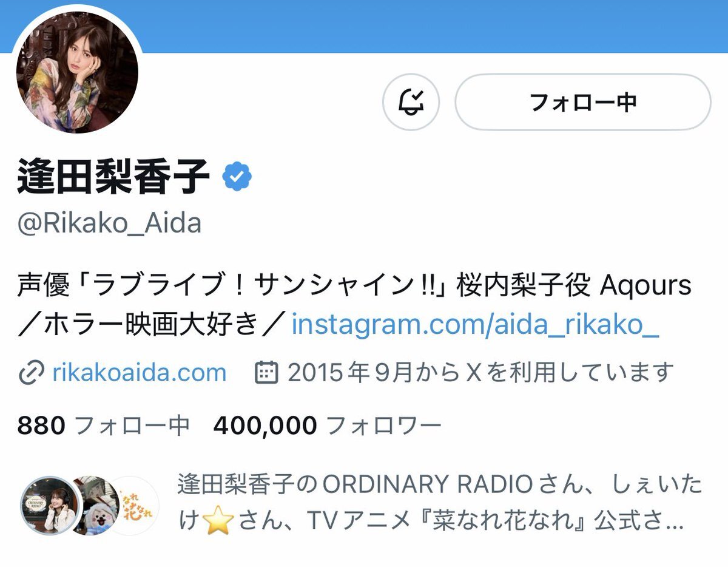The height and width of the screenshot is (567, 728).
Task: Click the calendar icon by join date
Action: 266,372
